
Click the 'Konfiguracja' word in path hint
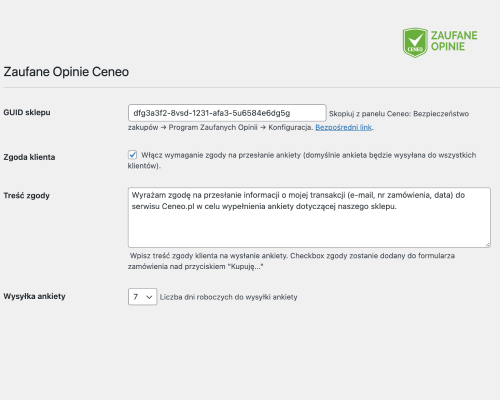291,127
